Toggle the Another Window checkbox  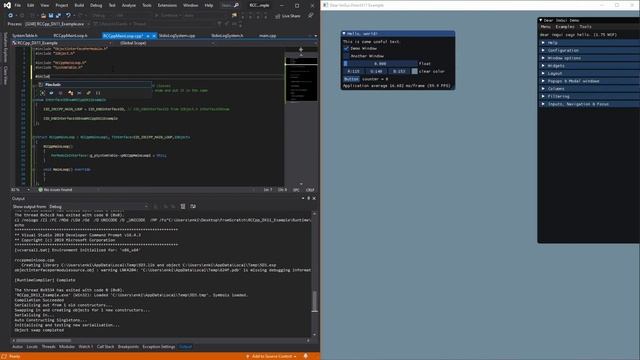[x=346, y=56]
